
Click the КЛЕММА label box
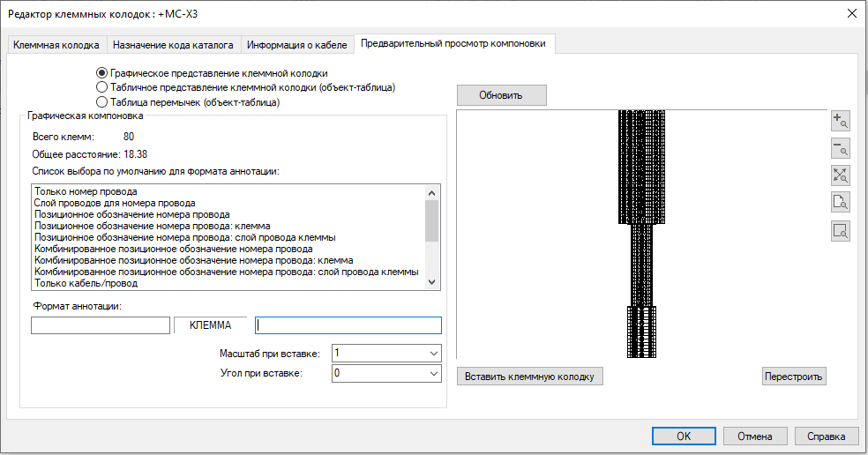(210, 325)
